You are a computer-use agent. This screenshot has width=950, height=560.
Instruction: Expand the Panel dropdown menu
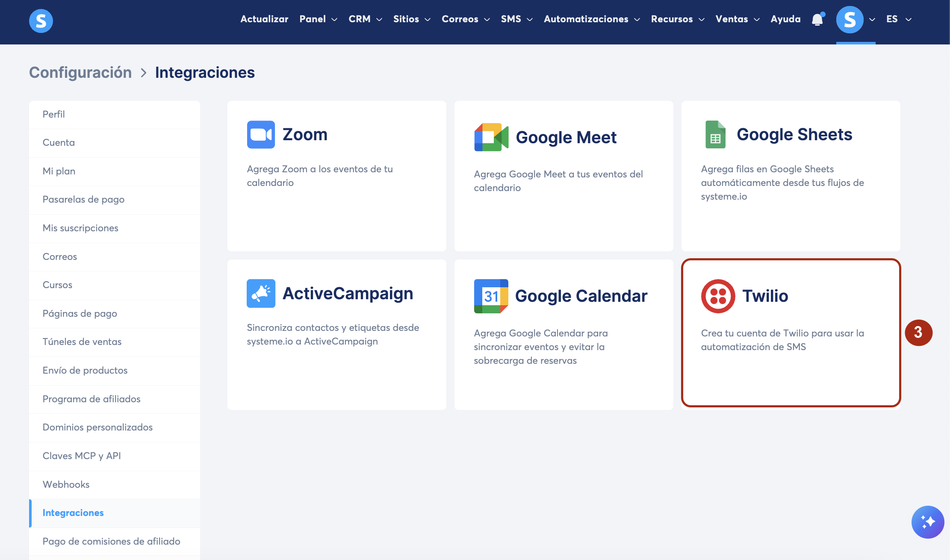point(319,19)
